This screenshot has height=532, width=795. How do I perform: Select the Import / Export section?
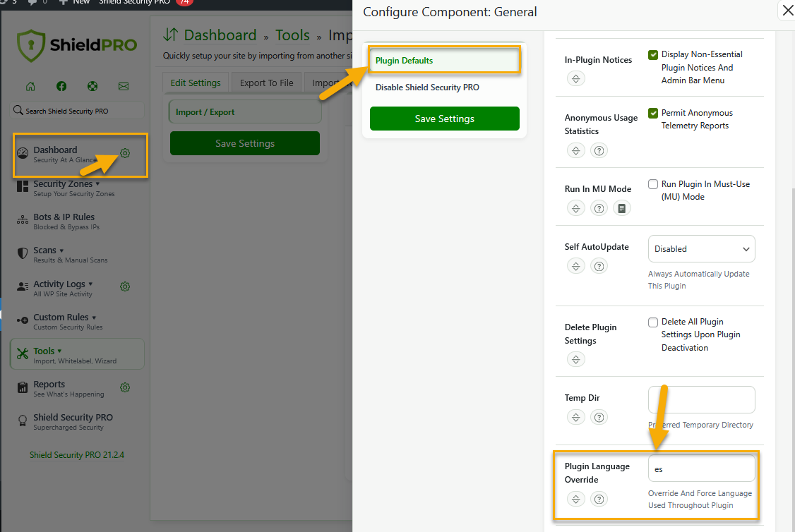pyautogui.click(x=245, y=112)
